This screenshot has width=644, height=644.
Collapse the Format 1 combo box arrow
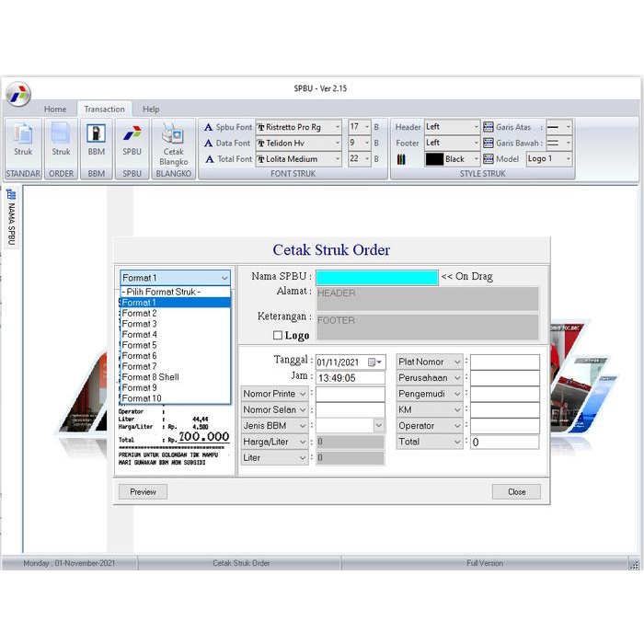pyautogui.click(x=224, y=278)
